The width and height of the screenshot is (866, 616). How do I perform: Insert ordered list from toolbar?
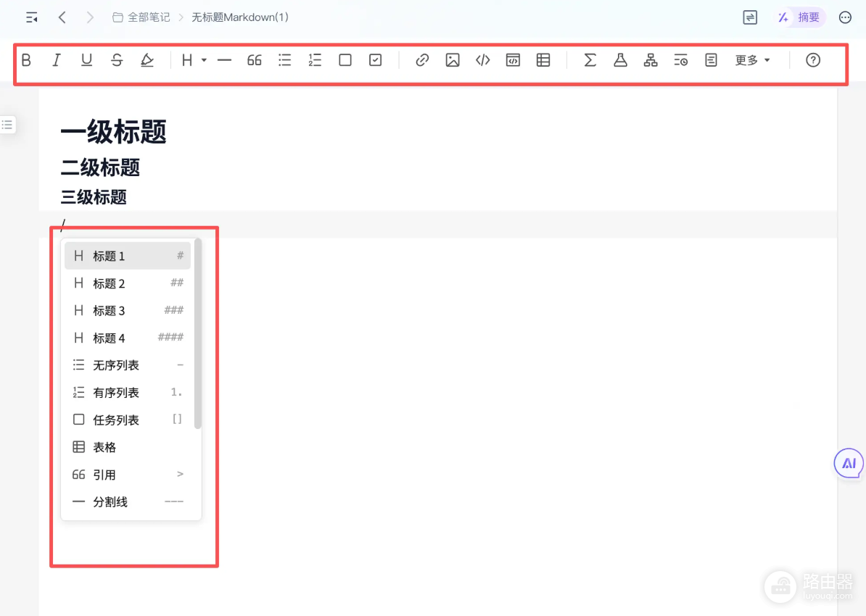click(315, 60)
